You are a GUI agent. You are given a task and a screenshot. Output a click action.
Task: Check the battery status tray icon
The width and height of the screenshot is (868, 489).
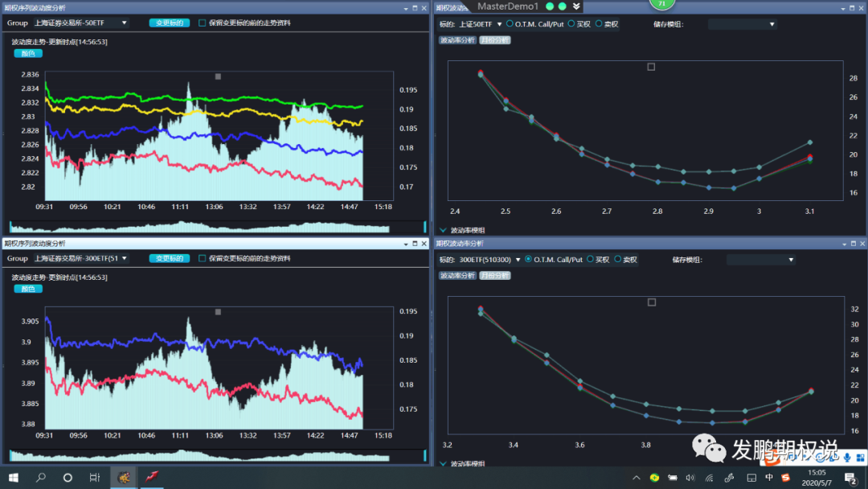pyautogui.click(x=673, y=478)
